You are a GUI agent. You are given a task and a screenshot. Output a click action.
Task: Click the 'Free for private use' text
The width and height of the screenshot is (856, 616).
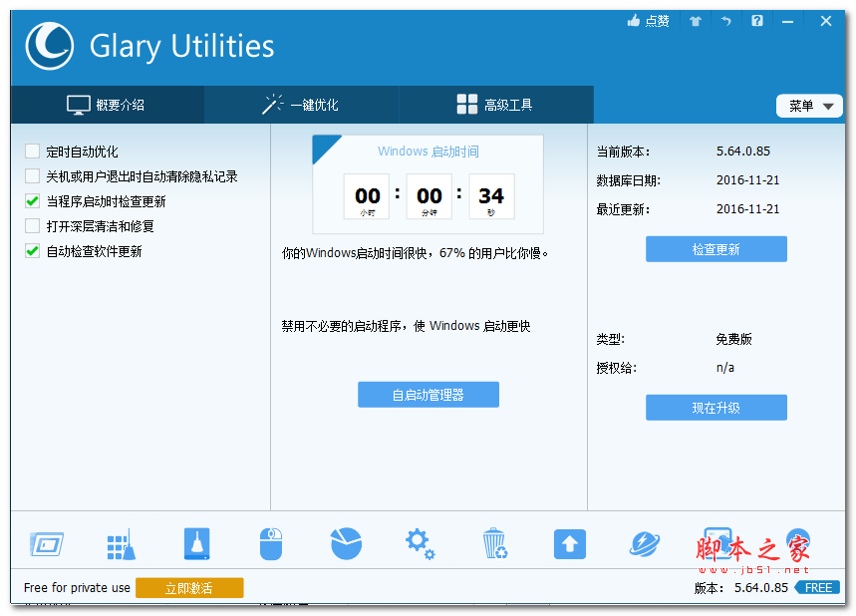pos(77,588)
